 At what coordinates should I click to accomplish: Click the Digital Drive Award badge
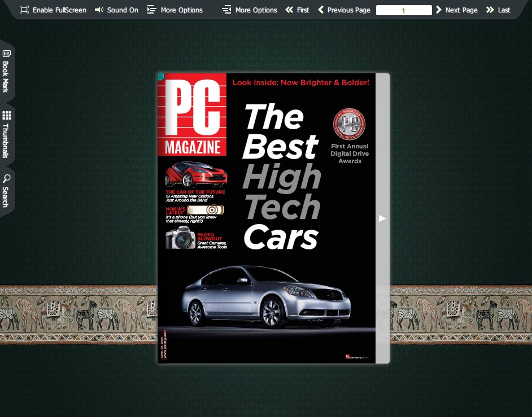click(349, 124)
